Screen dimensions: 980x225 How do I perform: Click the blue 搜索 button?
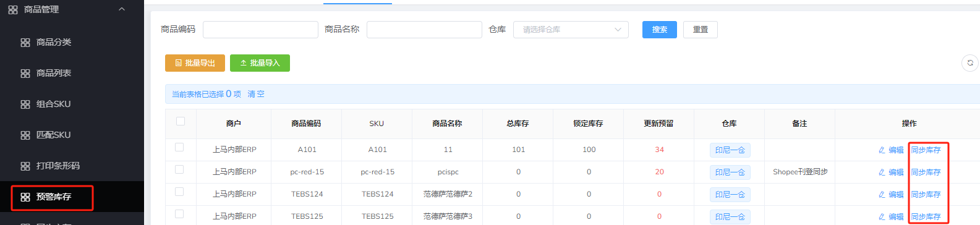coord(660,30)
